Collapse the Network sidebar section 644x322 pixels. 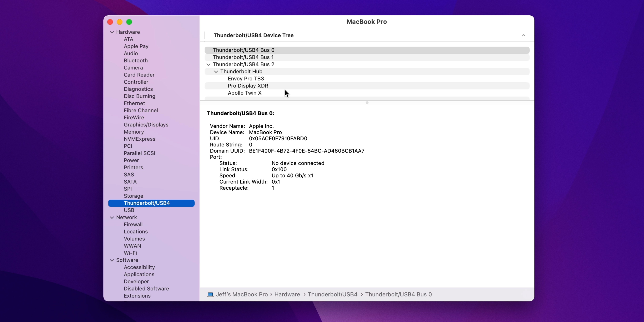pyautogui.click(x=112, y=218)
